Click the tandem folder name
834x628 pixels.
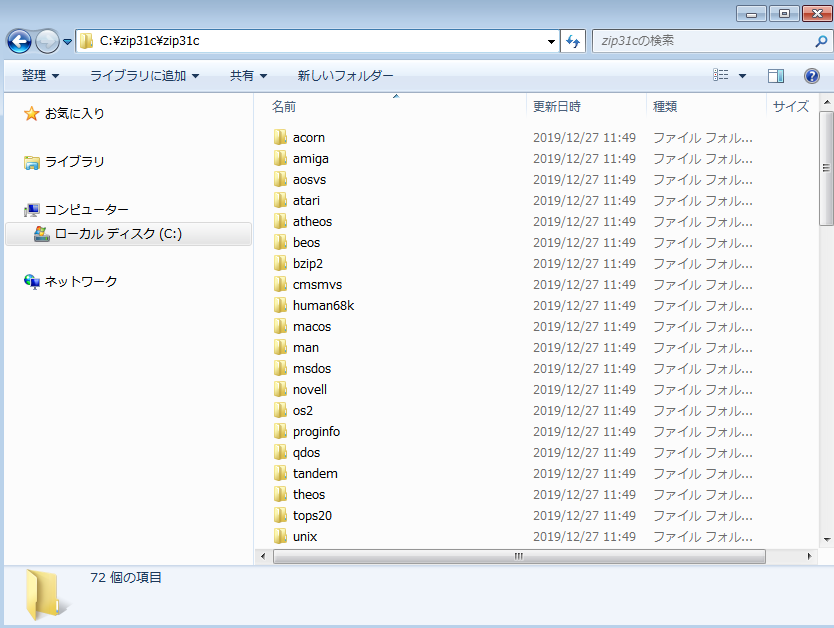coord(315,473)
